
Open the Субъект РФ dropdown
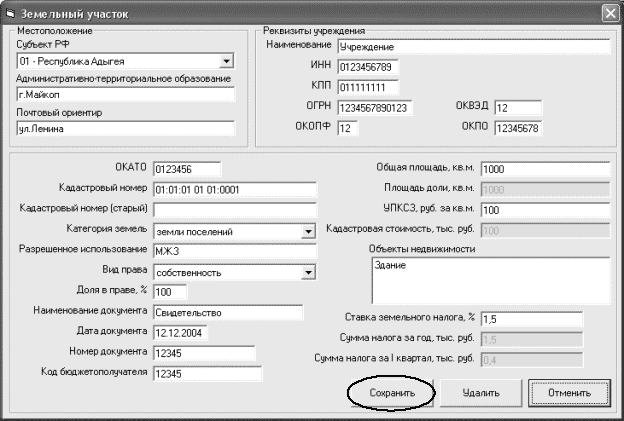tap(225, 61)
